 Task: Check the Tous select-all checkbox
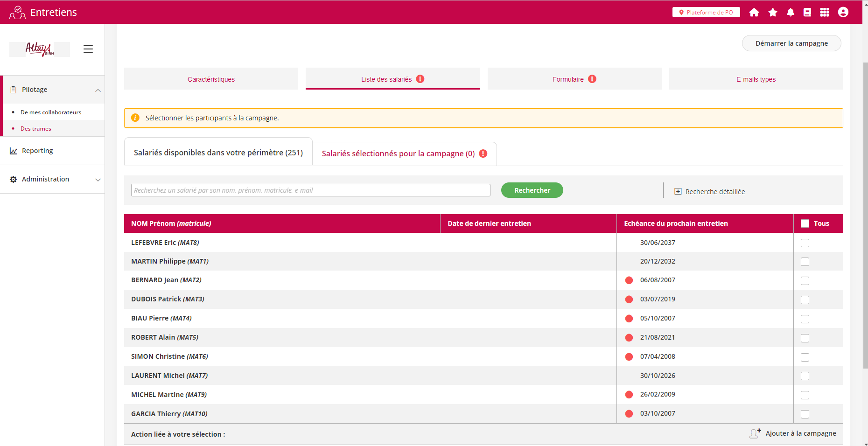tap(805, 223)
